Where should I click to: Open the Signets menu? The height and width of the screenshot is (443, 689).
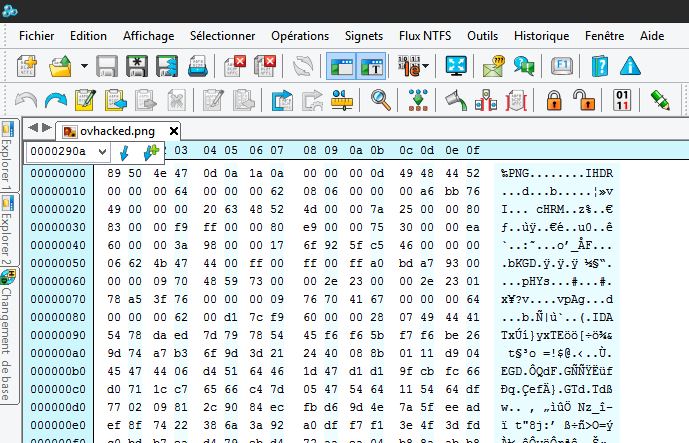tap(364, 36)
